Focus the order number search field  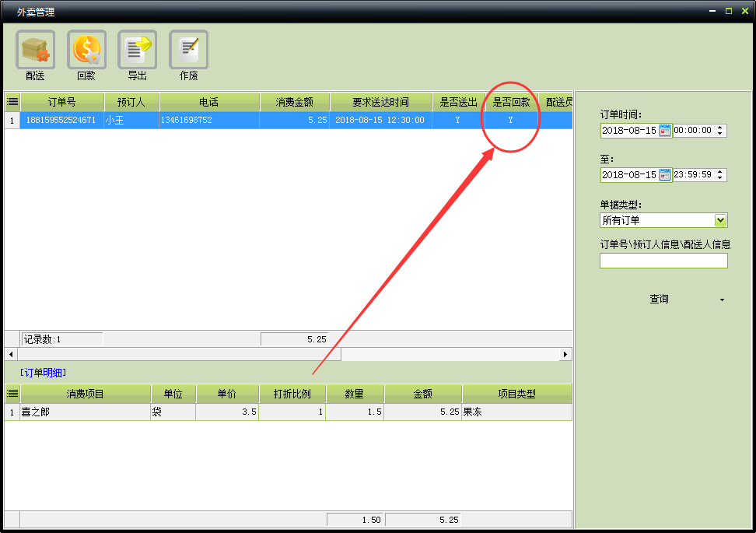[x=663, y=261]
